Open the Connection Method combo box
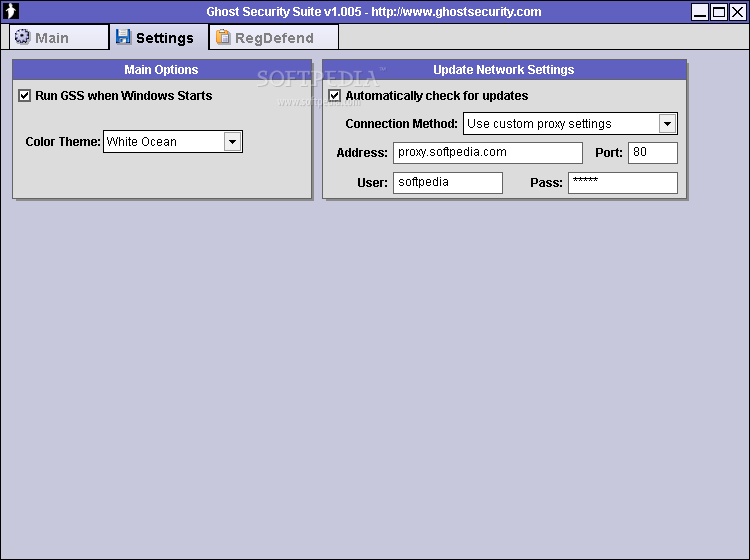 click(570, 124)
